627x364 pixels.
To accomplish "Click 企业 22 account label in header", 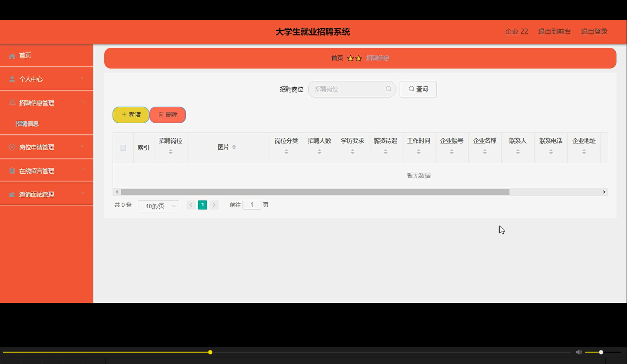I will point(517,31).
